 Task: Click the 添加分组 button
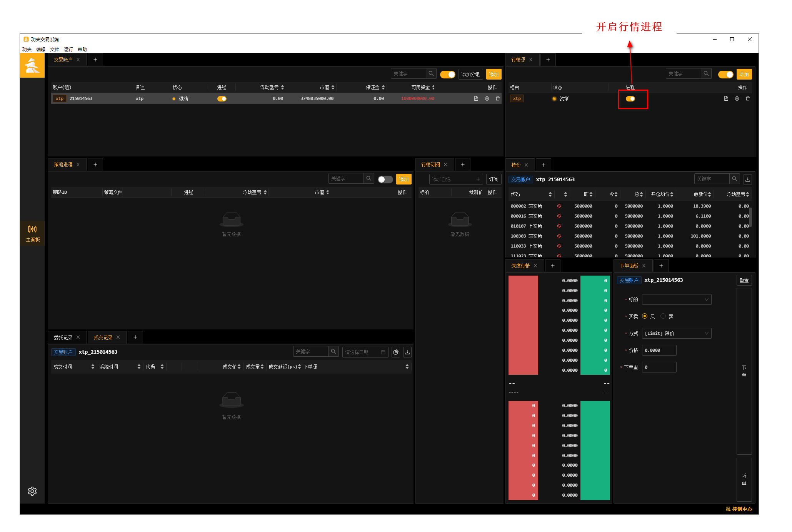[470, 74]
